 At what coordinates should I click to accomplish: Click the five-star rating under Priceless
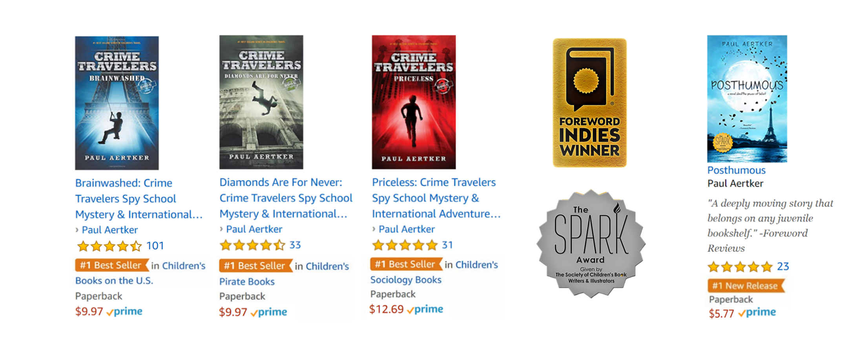click(405, 245)
